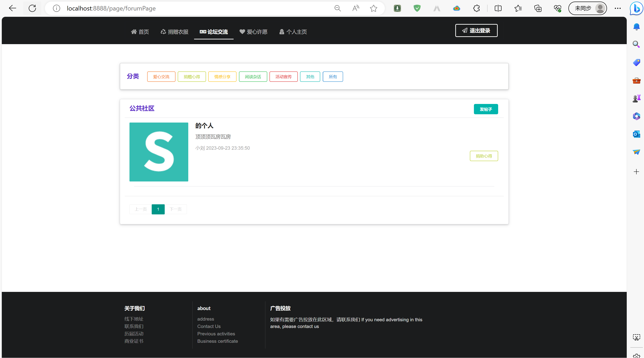The height and width of the screenshot is (358, 644).
Task: Open the Bing Copilot sidebar icon
Action: click(x=636, y=8)
